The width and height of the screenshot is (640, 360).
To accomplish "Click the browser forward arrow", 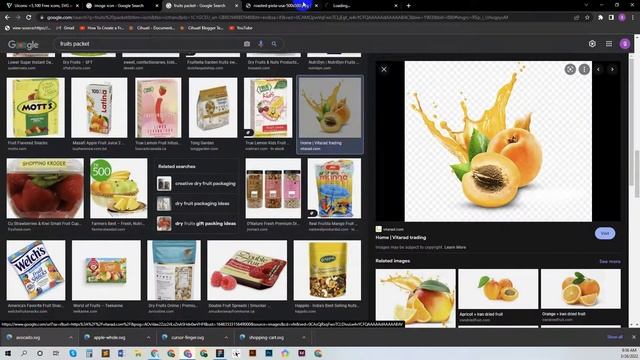I will point(18,18).
